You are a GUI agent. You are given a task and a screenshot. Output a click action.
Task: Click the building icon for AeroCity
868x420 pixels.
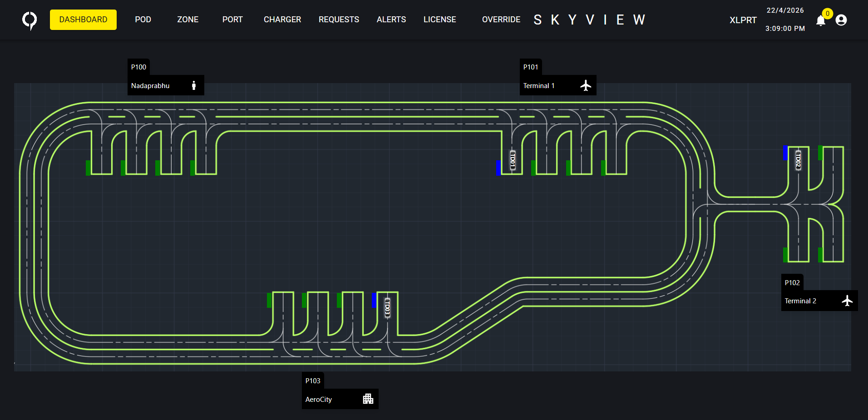(368, 399)
